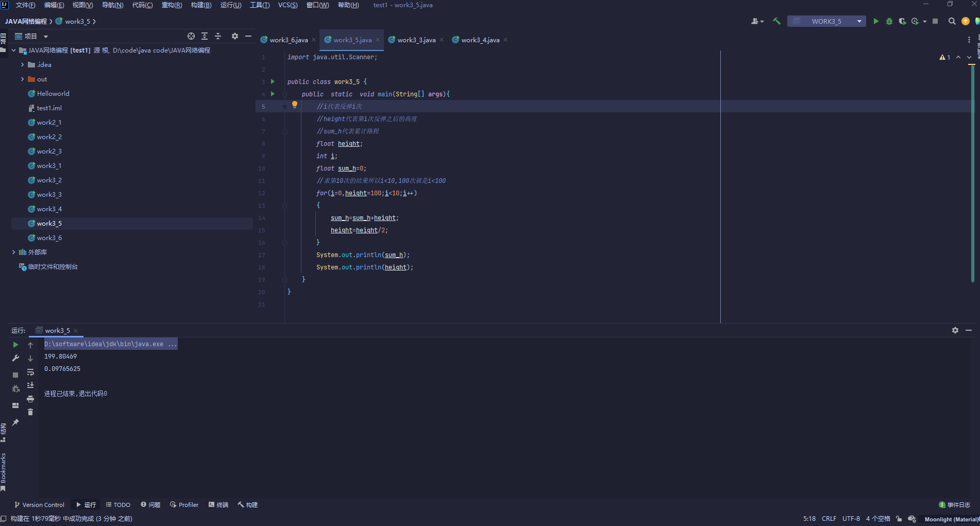Run class from line 3 gutter arrow
980x526 pixels.
[x=273, y=81]
